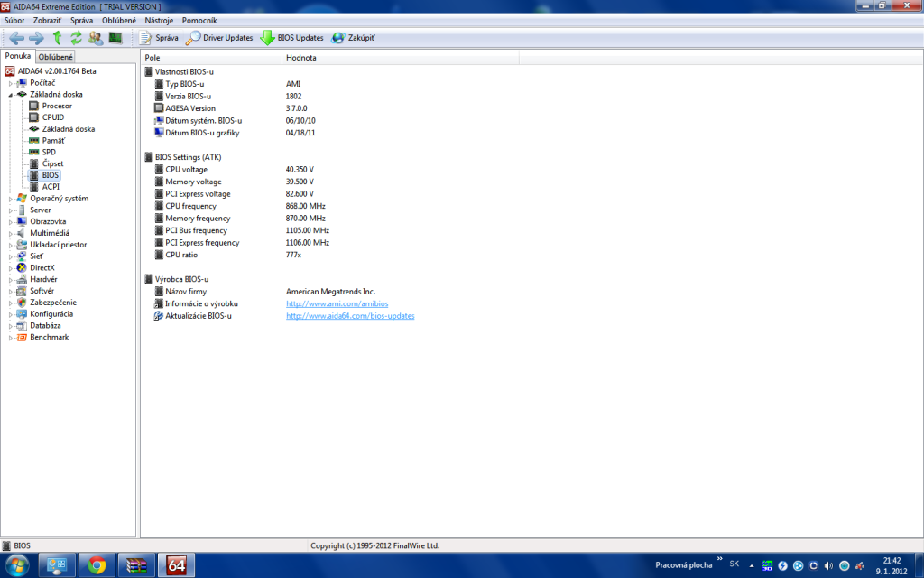
Task: Expand the Operačný systém tree node
Action: click(11, 199)
